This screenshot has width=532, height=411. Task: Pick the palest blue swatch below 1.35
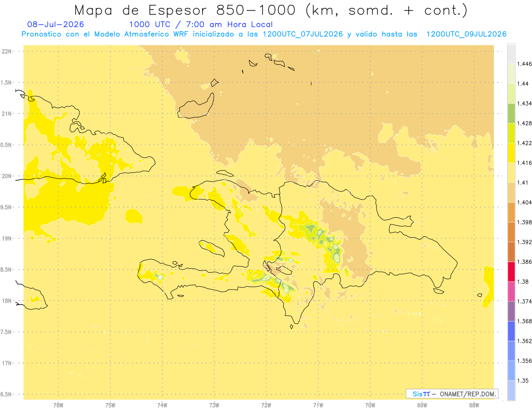click(511, 391)
